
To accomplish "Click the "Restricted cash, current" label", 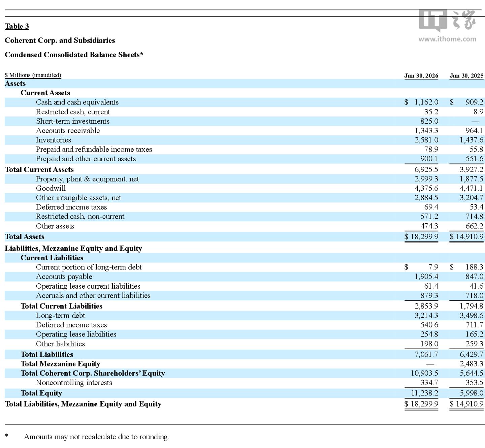I will (73, 112).
